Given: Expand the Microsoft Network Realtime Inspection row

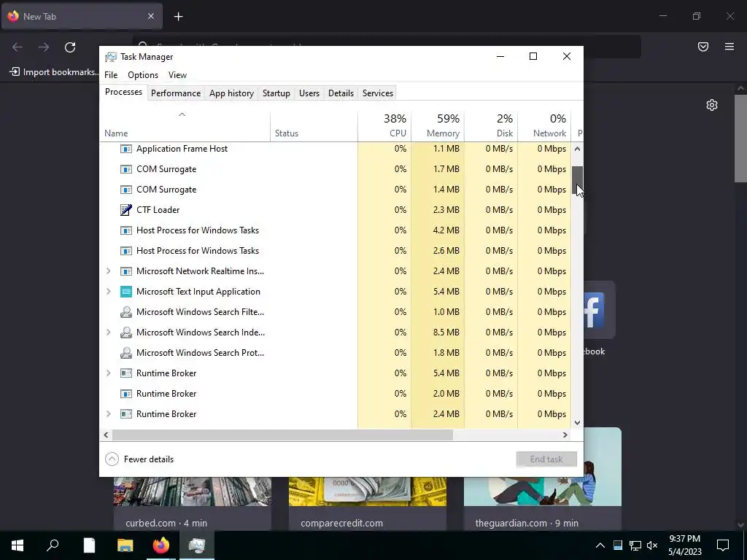Looking at the screenshot, I should pyautogui.click(x=109, y=271).
